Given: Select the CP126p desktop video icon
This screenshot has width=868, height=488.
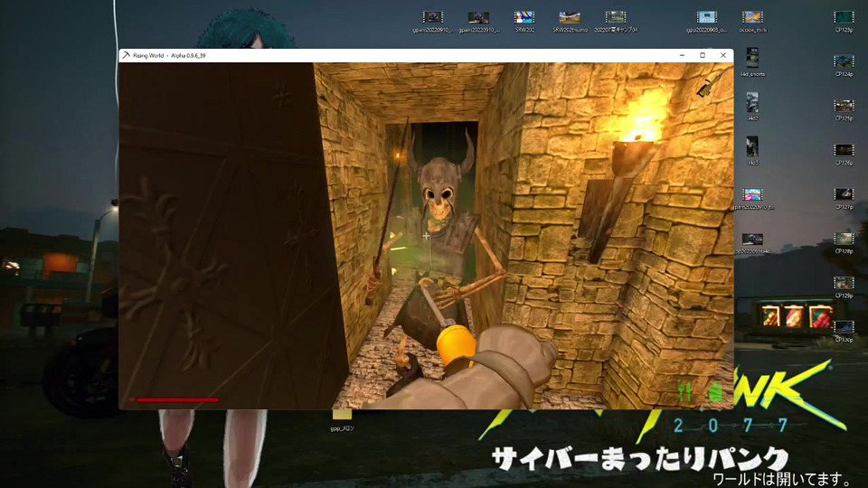Looking at the screenshot, I should (x=844, y=155).
